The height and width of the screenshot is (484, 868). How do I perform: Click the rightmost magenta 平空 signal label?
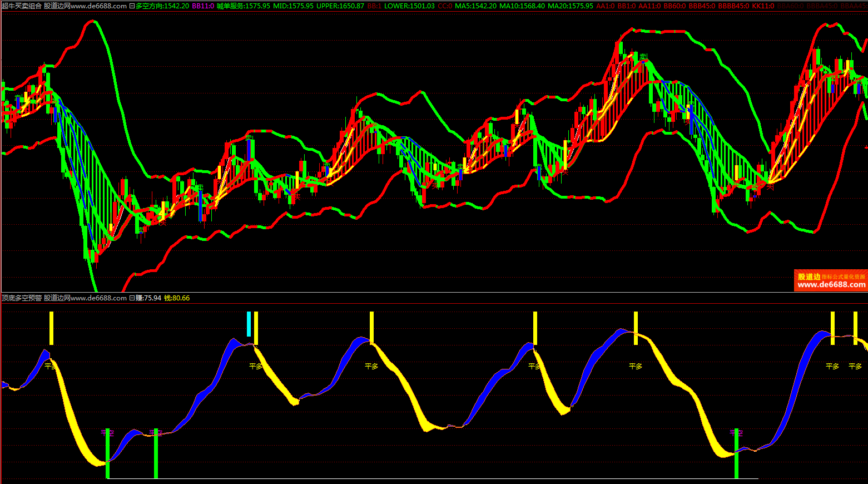(736, 432)
